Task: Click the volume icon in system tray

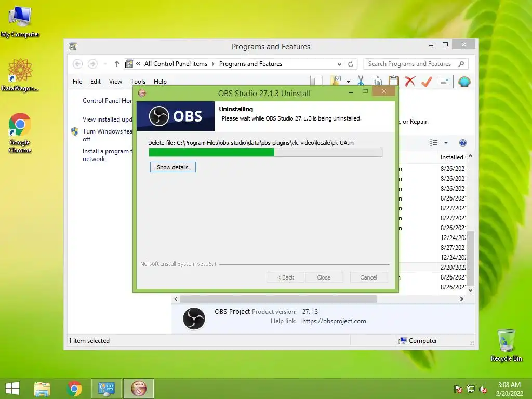Action: 483,390
